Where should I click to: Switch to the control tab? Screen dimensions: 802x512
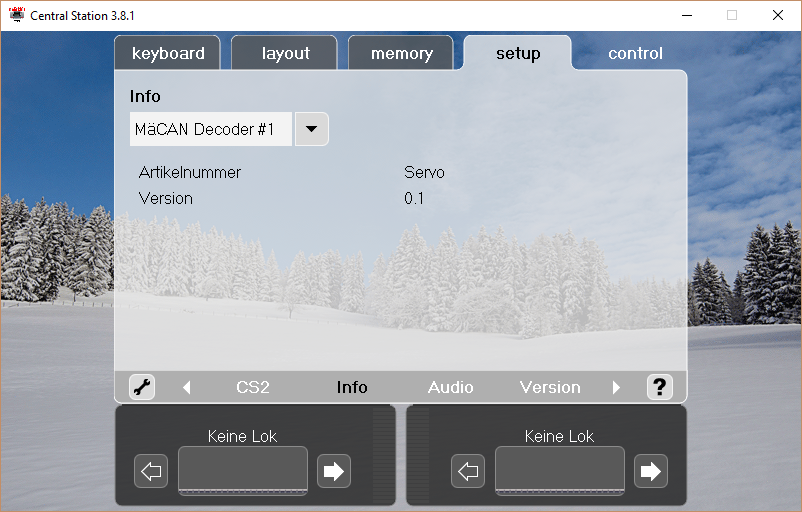(635, 53)
